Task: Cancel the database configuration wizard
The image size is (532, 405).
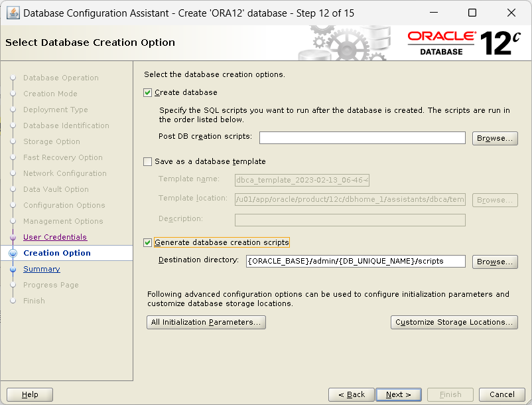Action: (x=501, y=394)
